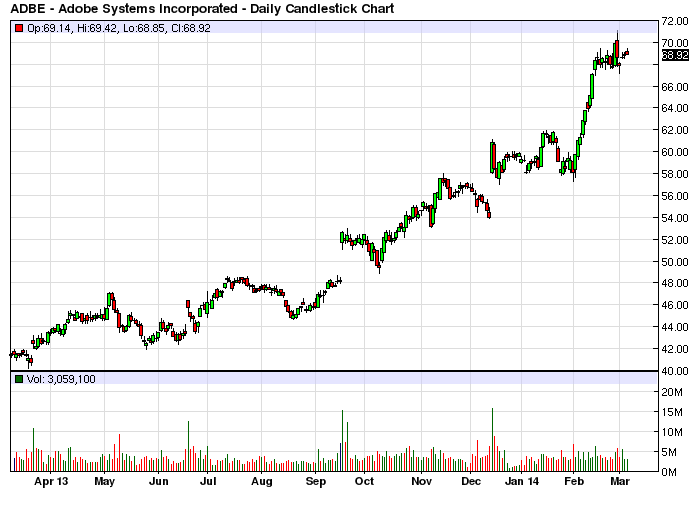Select the Op:69.14 open price readout
Image resolution: width=700 pixels, height=512 pixels.
click(x=49, y=28)
